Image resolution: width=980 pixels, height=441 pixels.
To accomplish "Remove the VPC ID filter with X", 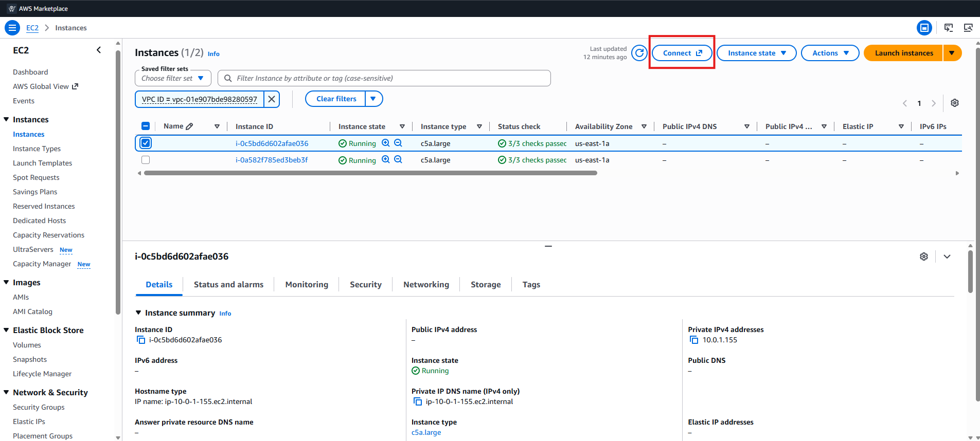I will [272, 99].
